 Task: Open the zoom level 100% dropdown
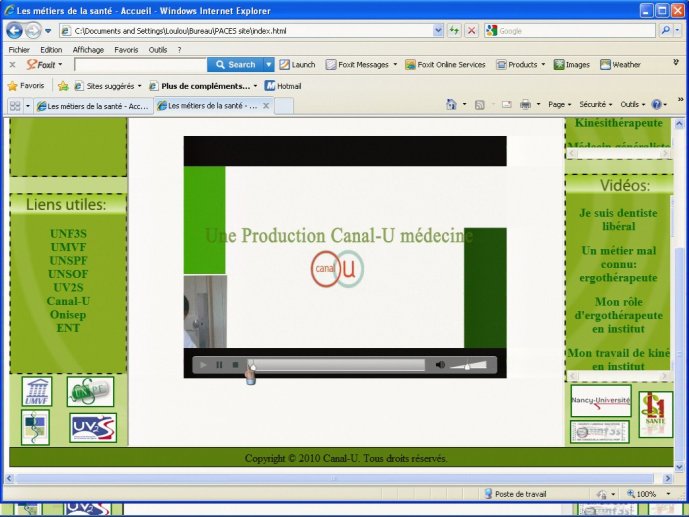coord(668,494)
